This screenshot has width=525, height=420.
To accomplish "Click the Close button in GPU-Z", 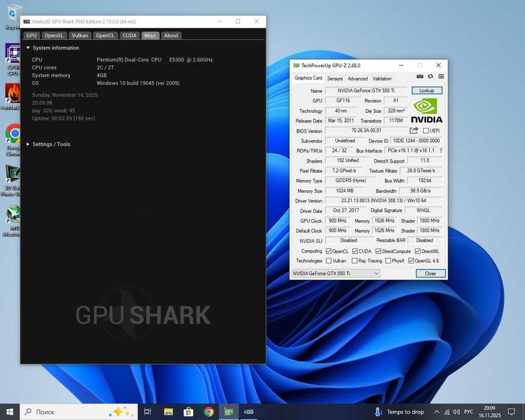I will click(x=431, y=274).
